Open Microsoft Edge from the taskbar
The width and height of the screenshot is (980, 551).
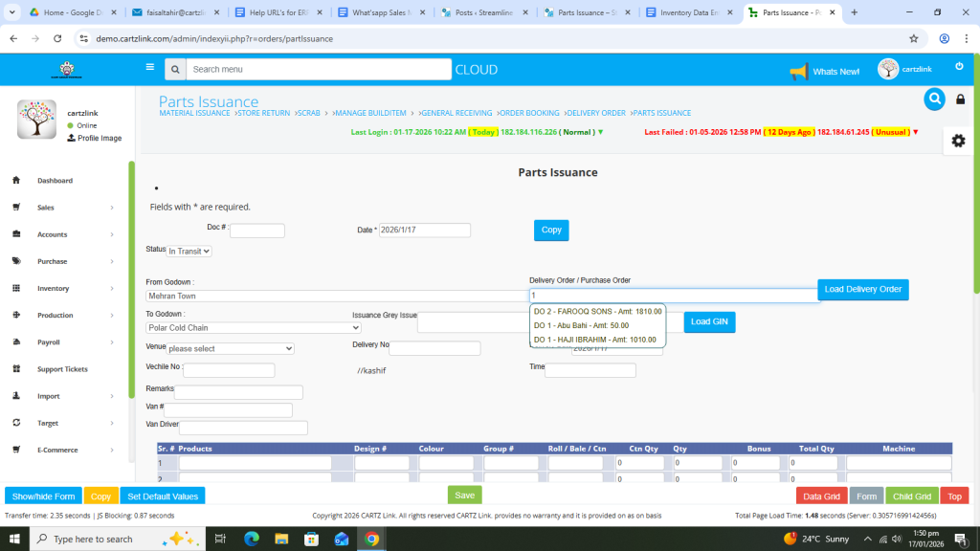(x=252, y=539)
